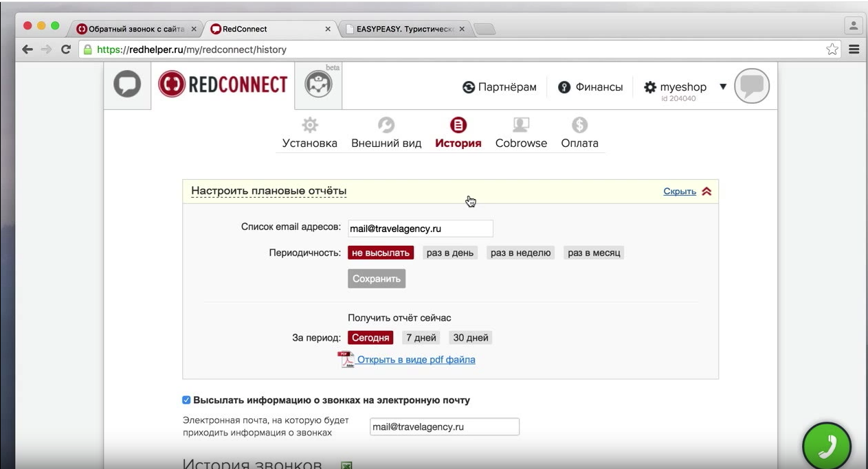Click the Excel export icon near История звонков
Image resolution: width=868 pixels, height=469 pixels.
pos(347,466)
